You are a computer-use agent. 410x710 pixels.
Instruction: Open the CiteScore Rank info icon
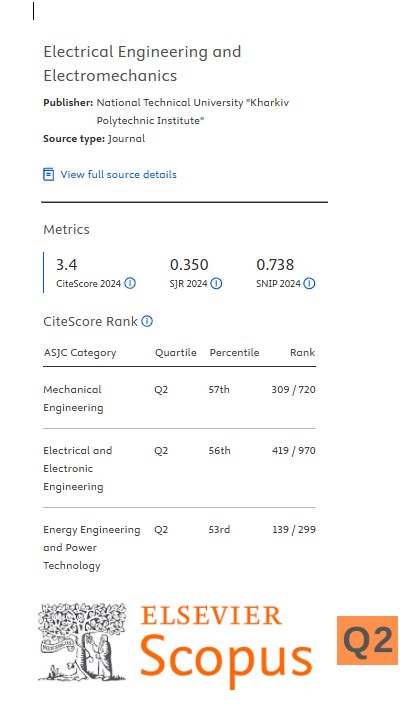click(x=147, y=321)
